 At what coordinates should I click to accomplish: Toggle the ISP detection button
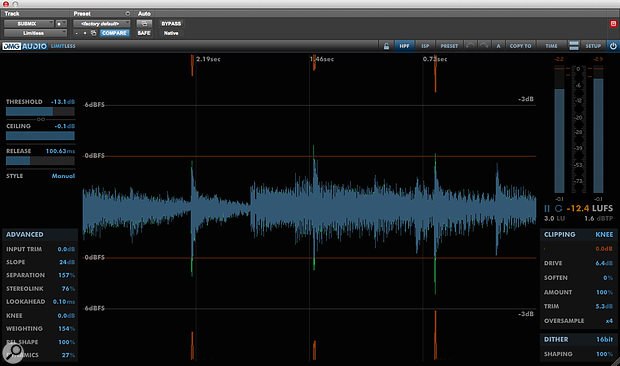point(425,46)
